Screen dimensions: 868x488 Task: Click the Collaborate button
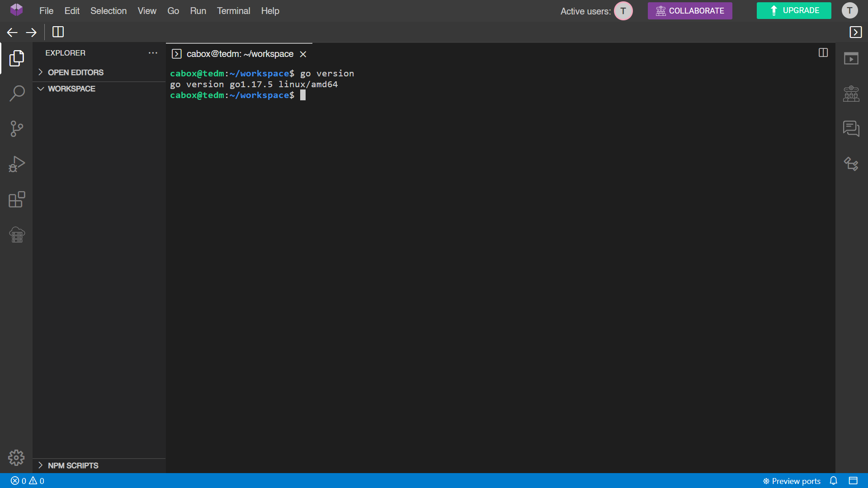[689, 11]
